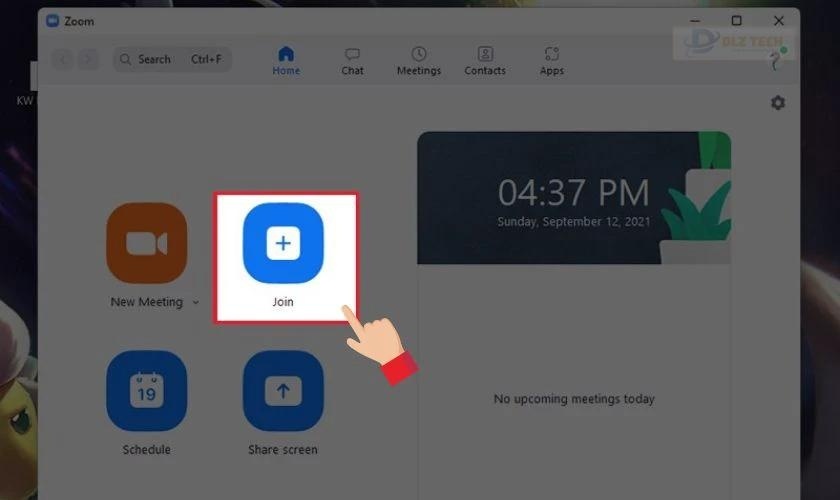The height and width of the screenshot is (500, 840).
Task: Click the blue Join plus icon
Action: (283, 243)
